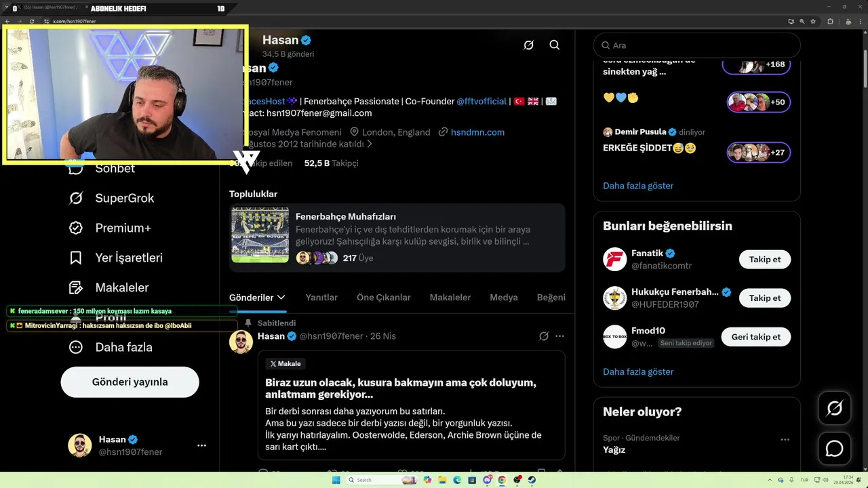The image size is (868, 488).
Task: Search the profile using magnifier icon
Action: (x=554, y=45)
